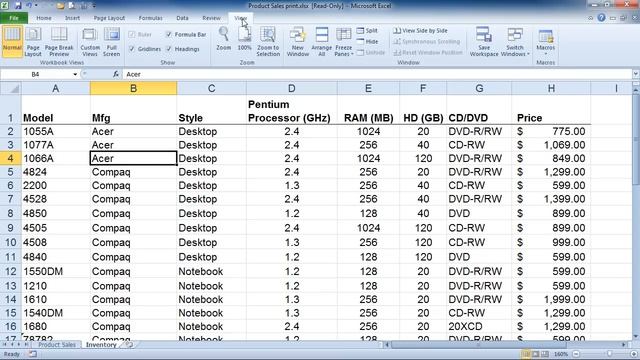Viewport: 640px width, 360px height.
Task: Click Page Break Preview icon in status bar
Action: tap(545, 354)
